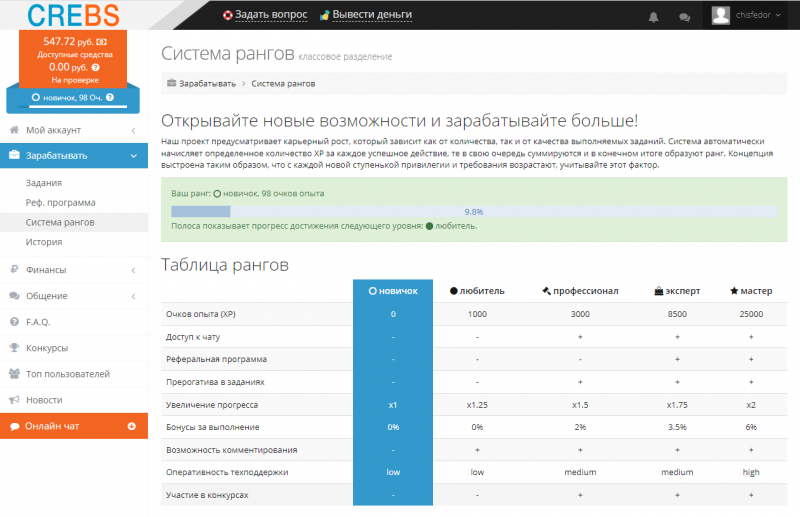
Task: Click the Реферальная программа row label
Action: pos(216,359)
